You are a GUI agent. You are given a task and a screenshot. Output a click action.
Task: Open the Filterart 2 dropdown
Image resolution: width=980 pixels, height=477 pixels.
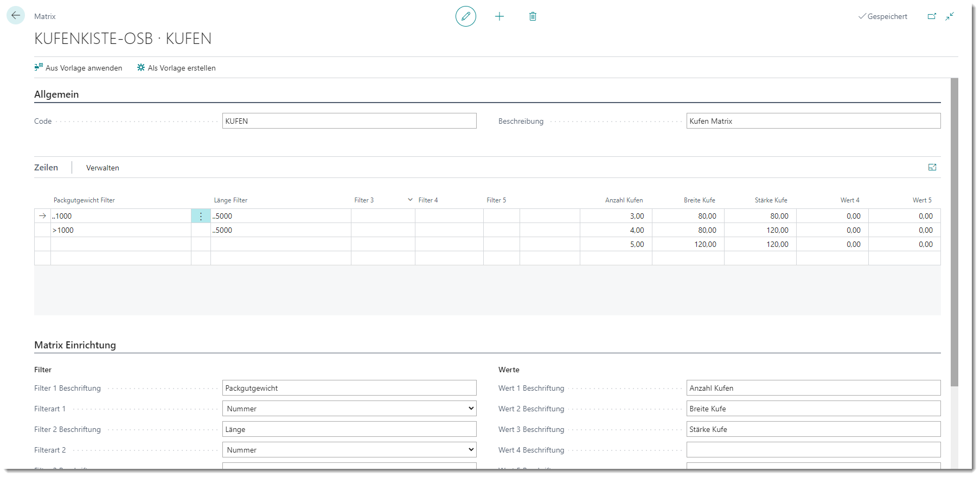[349, 449]
